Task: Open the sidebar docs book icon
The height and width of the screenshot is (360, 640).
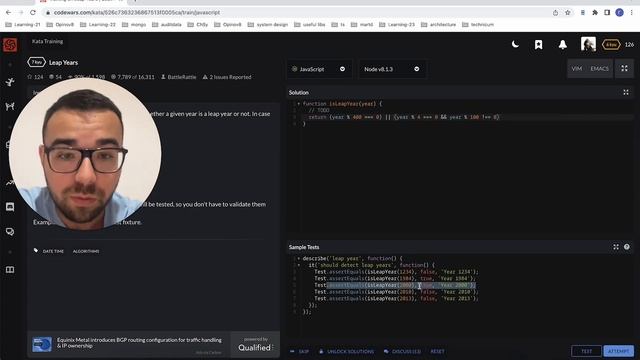Action: (x=10, y=270)
